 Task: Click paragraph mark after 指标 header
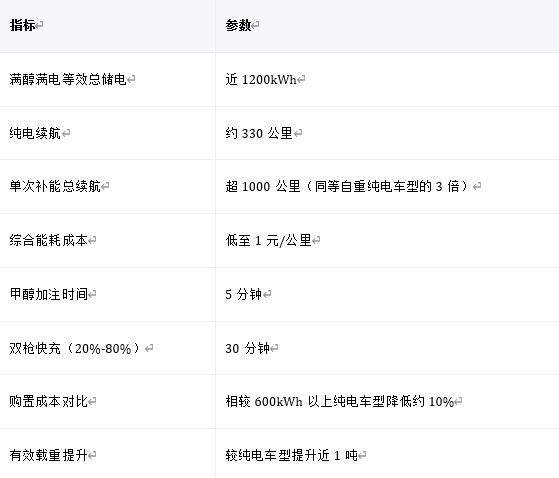(39, 26)
